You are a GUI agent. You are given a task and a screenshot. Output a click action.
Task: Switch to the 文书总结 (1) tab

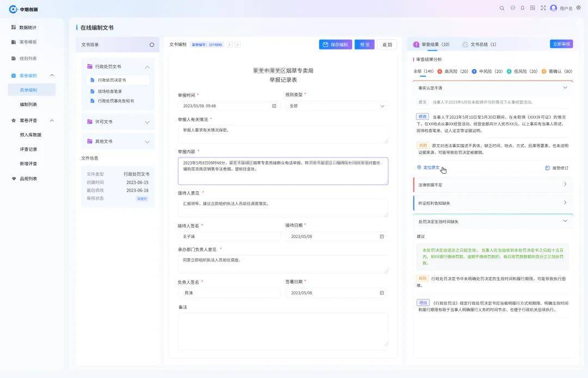click(x=479, y=44)
